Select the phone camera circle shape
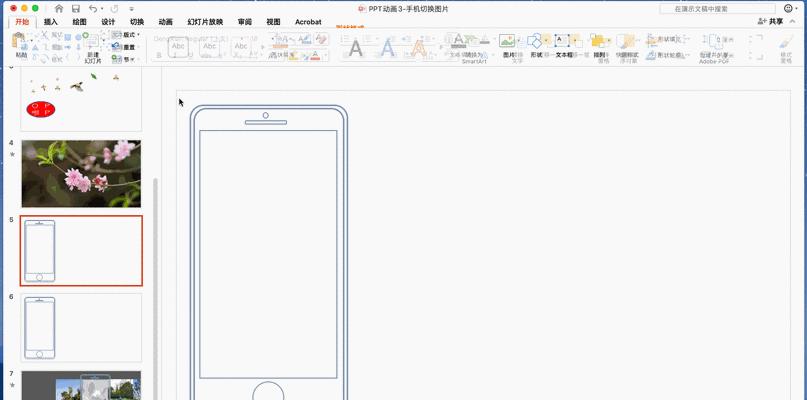Image resolution: width=807 pixels, height=400 pixels. click(266, 115)
